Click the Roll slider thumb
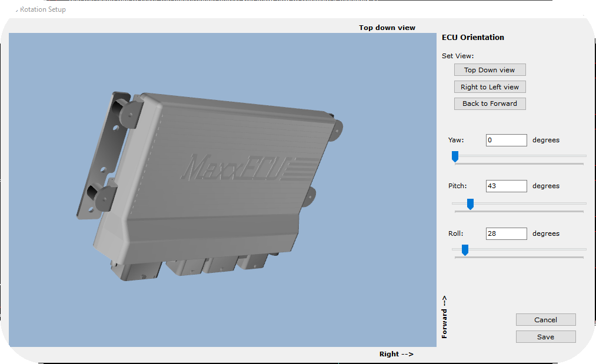 465,250
